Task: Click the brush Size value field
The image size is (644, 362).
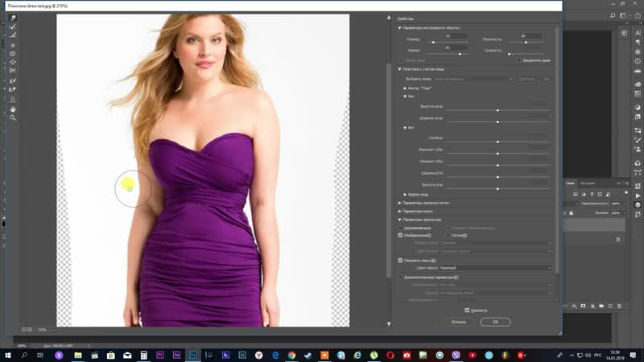Action: [456, 36]
